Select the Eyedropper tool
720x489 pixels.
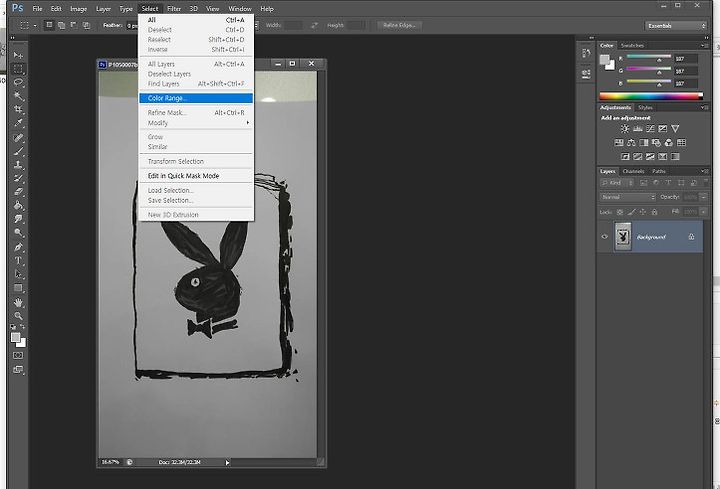pyautogui.click(x=18, y=123)
